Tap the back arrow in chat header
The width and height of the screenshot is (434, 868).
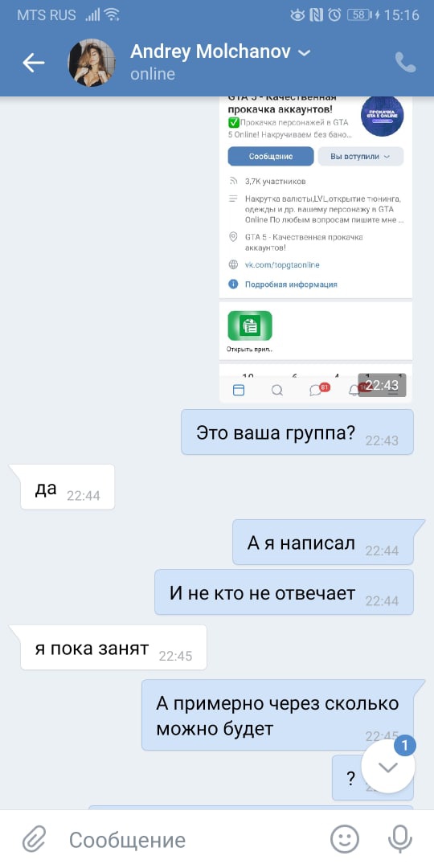click(x=33, y=63)
